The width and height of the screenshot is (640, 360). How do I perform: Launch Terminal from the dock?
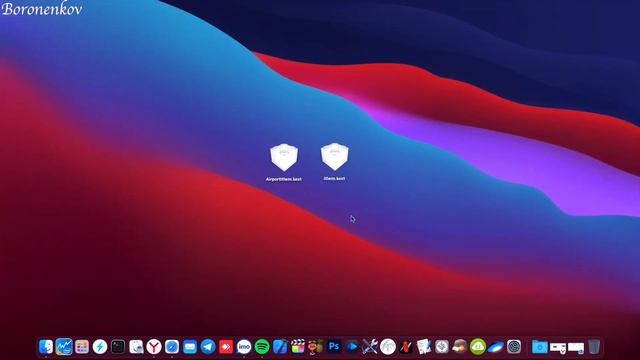(x=118, y=347)
